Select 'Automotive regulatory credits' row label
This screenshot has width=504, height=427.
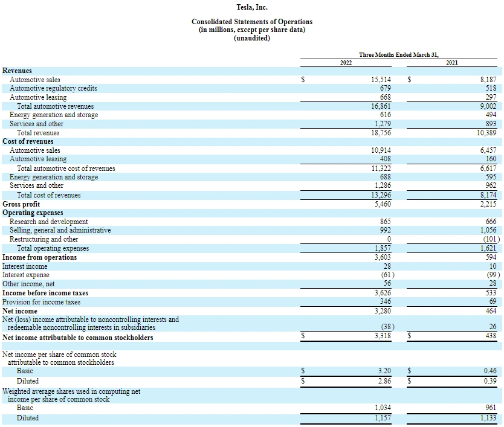[x=53, y=88]
